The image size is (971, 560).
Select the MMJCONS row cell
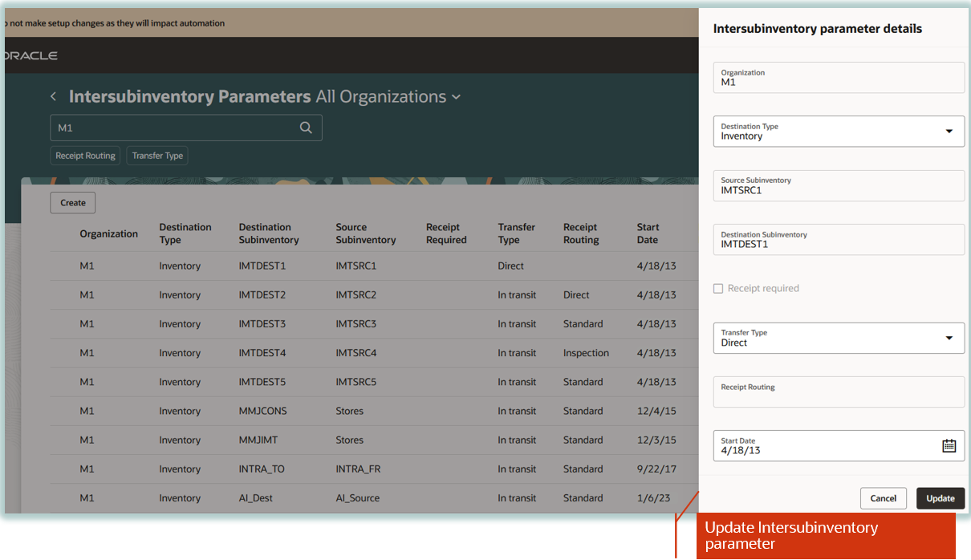(262, 411)
